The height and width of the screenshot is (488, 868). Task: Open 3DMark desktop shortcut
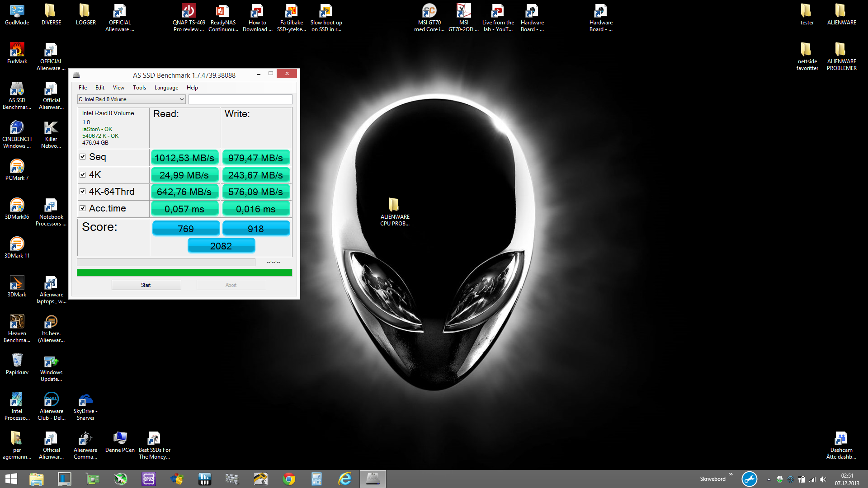(x=17, y=286)
